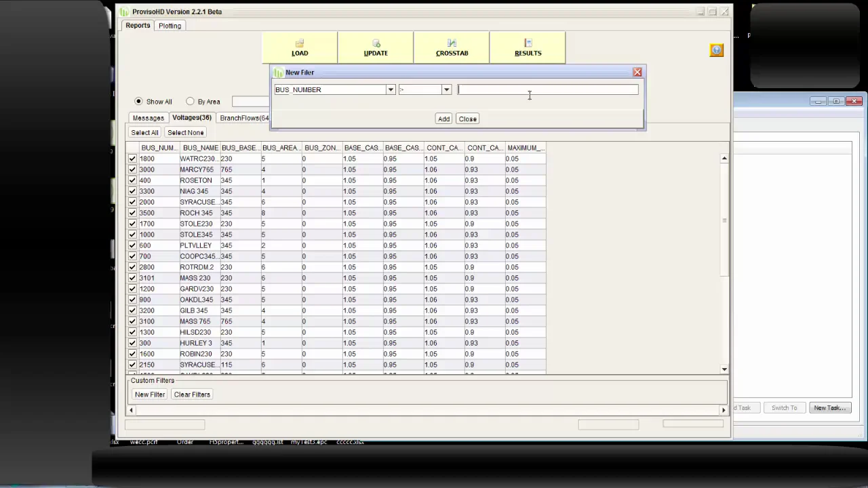
Task: Click the filter value text field
Action: 548,89
